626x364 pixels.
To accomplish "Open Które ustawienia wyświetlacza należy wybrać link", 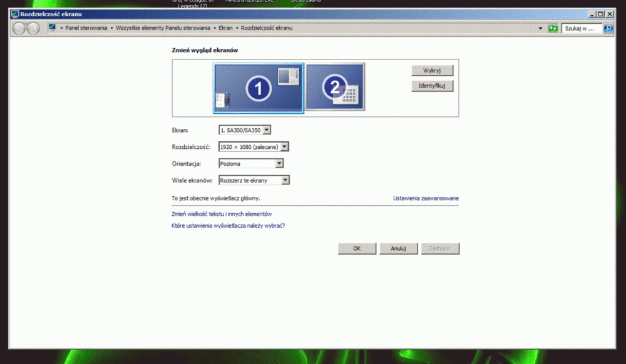I will coord(228,226).
